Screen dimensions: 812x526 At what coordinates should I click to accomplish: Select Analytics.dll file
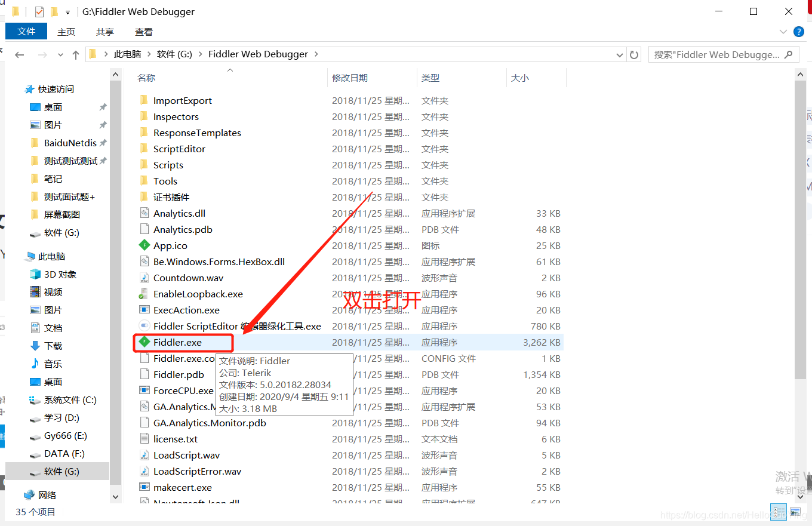click(x=179, y=213)
